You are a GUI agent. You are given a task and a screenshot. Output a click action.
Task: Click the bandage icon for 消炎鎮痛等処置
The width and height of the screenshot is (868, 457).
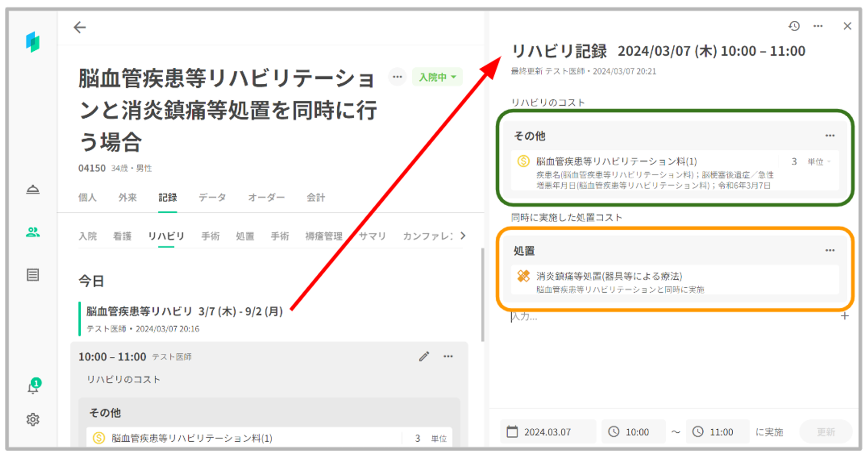coord(523,276)
